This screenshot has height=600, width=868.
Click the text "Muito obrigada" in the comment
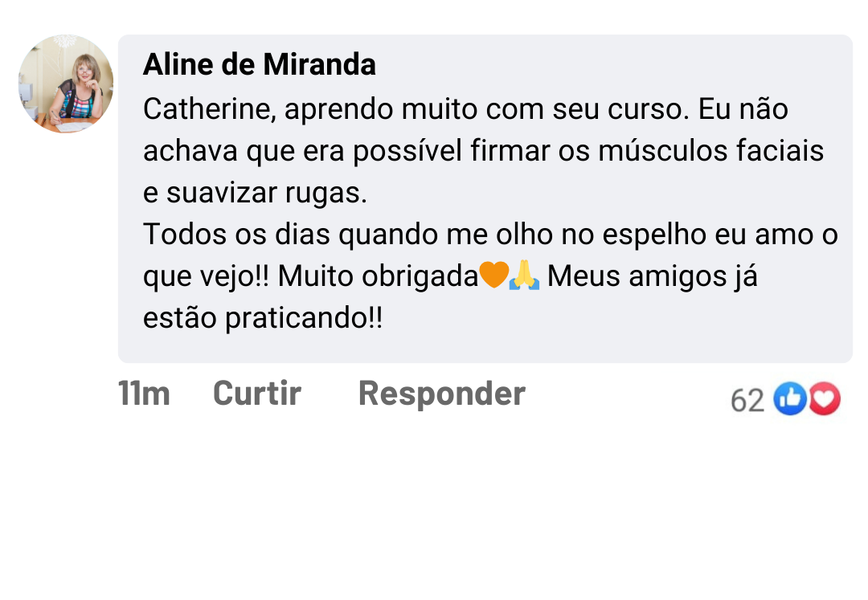(378, 276)
